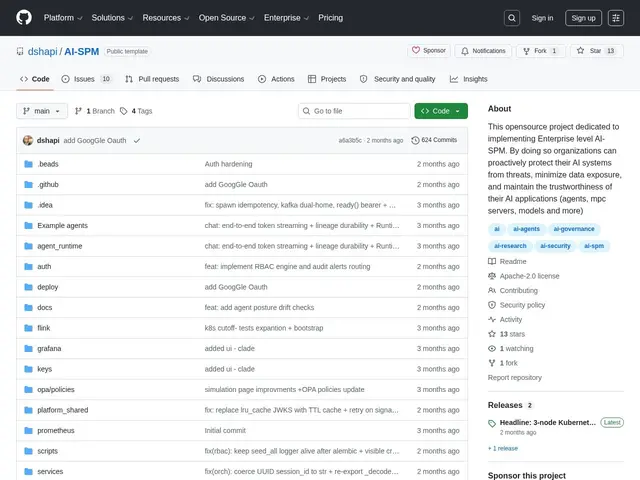
Task: Click the release tag icon under Releases
Action: [x=492, y=423]
